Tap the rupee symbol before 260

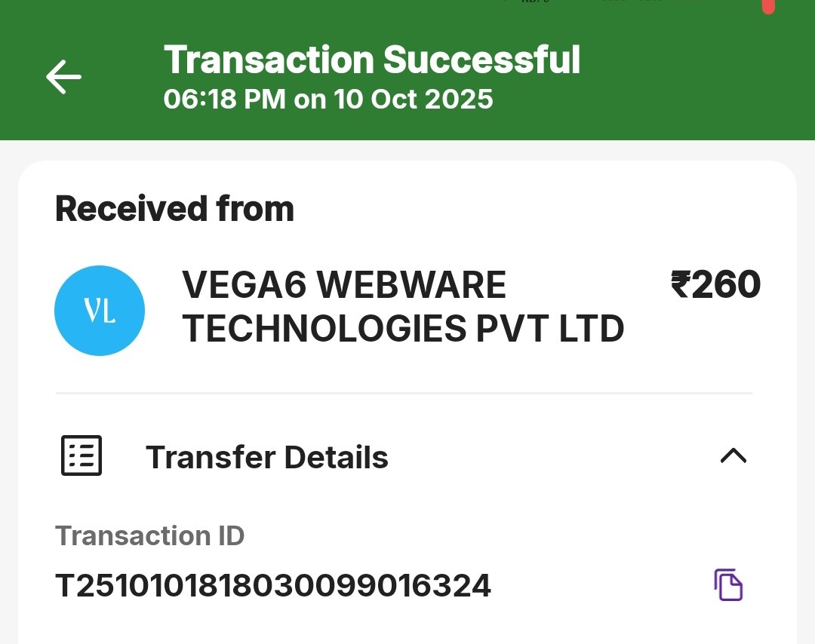click(680, 286)
